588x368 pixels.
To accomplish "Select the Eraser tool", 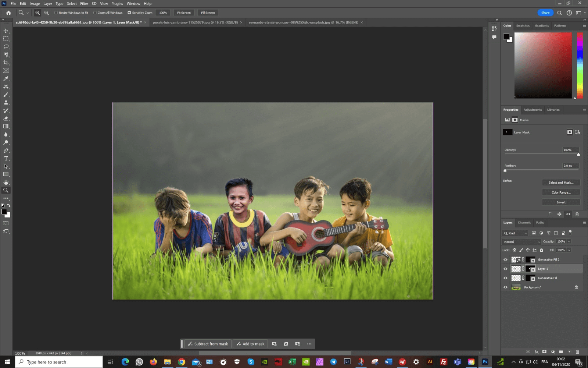I will click(6, 118).
